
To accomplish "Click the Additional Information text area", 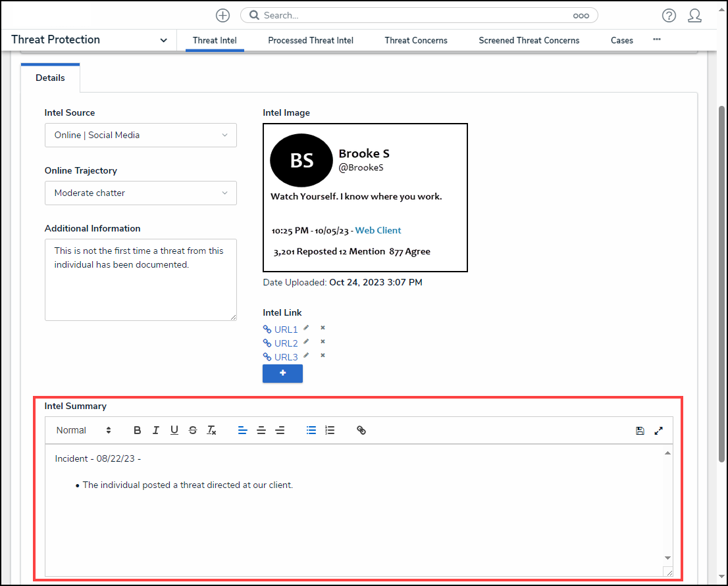I will coord(141,280).
